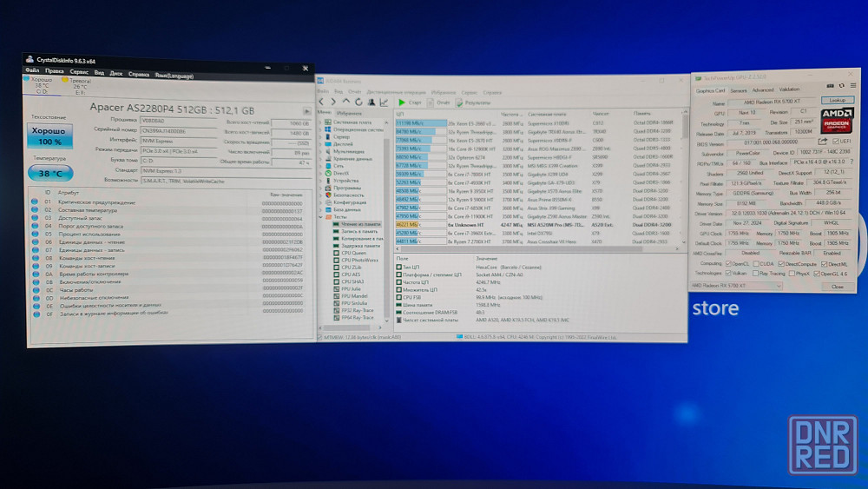
Task: Open Отчёт report in AIDA64 toolbar
Action: (439, 102)
